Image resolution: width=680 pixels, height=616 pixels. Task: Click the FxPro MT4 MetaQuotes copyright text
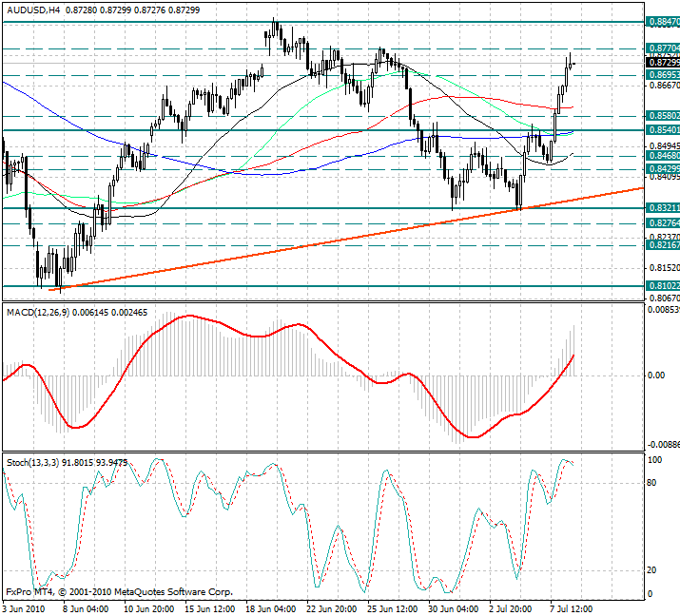(x=119, y=591)
